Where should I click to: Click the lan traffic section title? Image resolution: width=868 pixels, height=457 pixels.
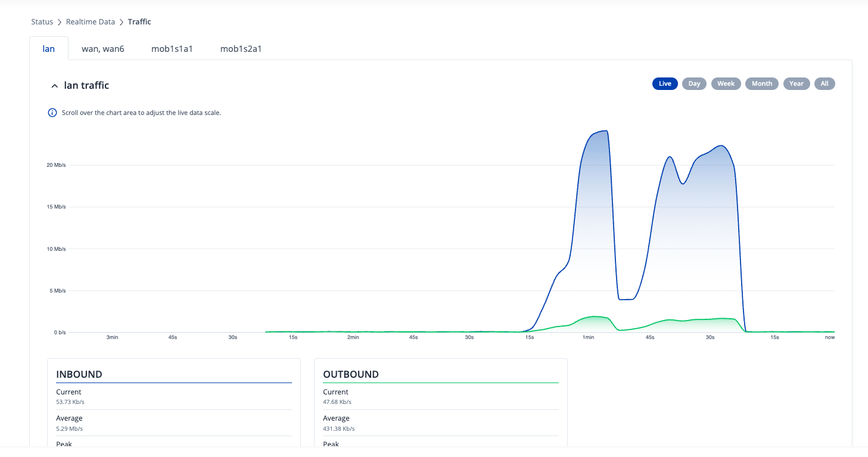click(x=86, y=86)
